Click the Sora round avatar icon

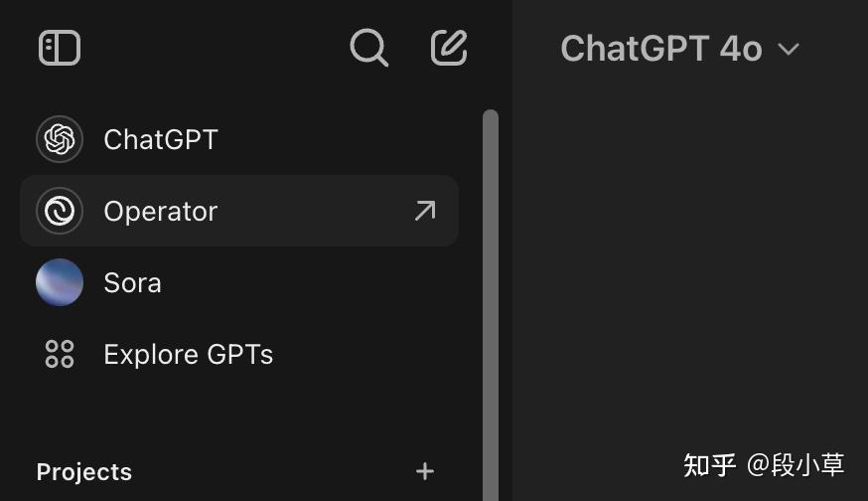pyautogui.click(x=60, y=282)
